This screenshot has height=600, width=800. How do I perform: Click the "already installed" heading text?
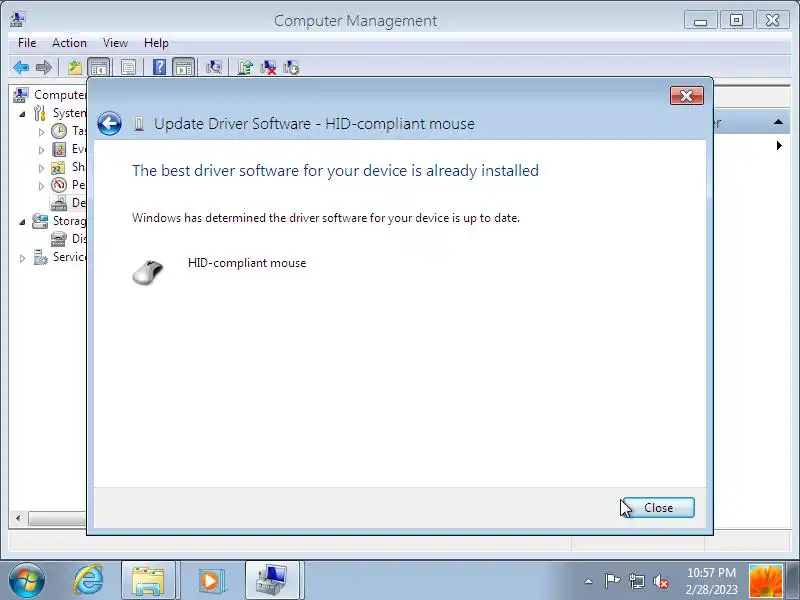[335, 170]
